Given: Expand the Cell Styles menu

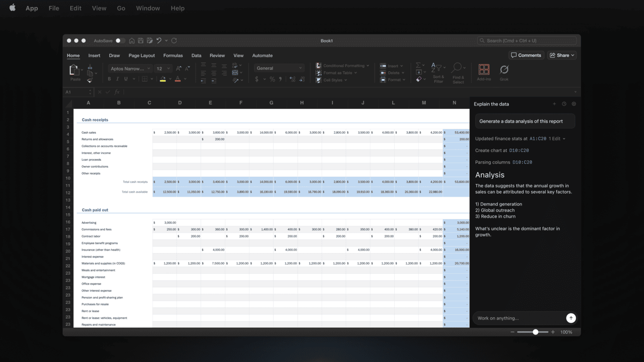Looking at the screenshot, I should (331, 80).
